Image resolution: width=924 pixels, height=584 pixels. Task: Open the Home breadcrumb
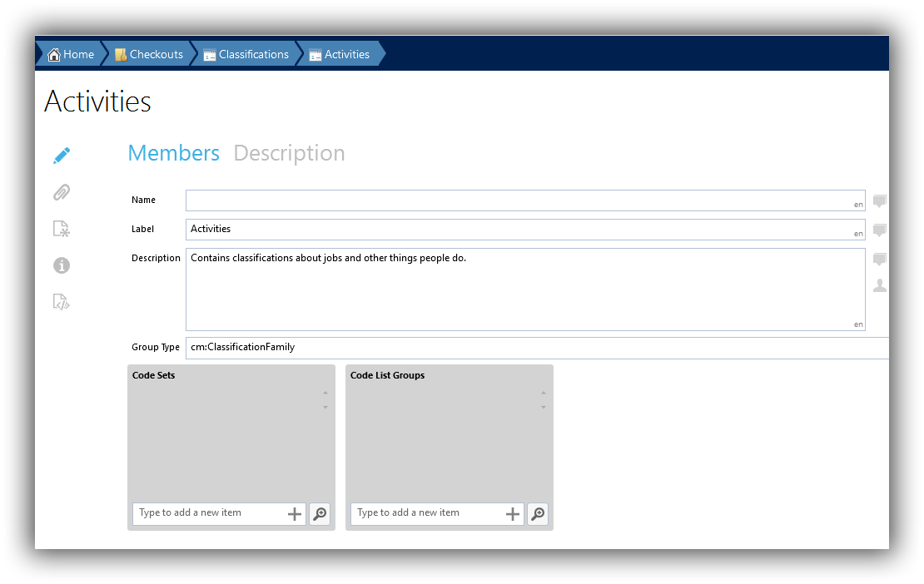coord(71,54)
